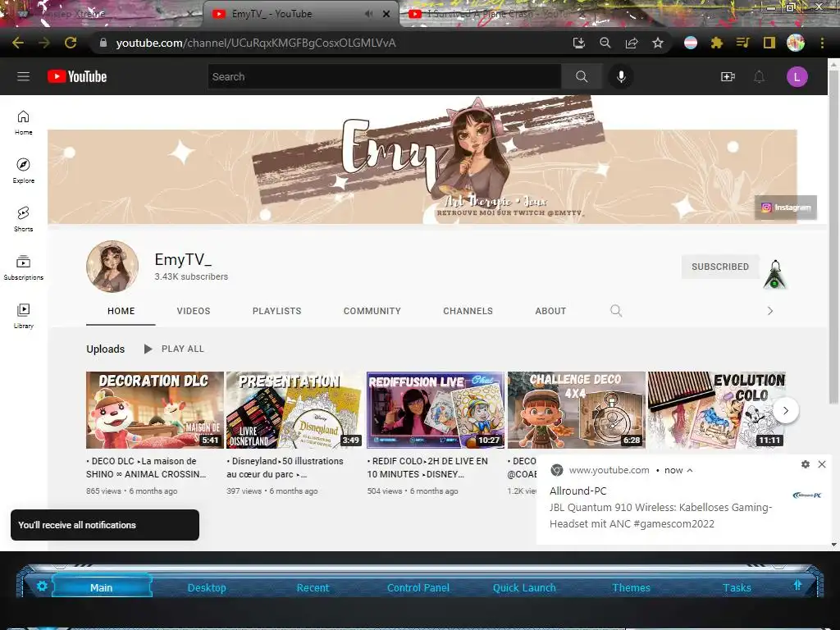Open the DECO DLC La maison de SHINO title

pyautogui.click(x=146, y=468)
